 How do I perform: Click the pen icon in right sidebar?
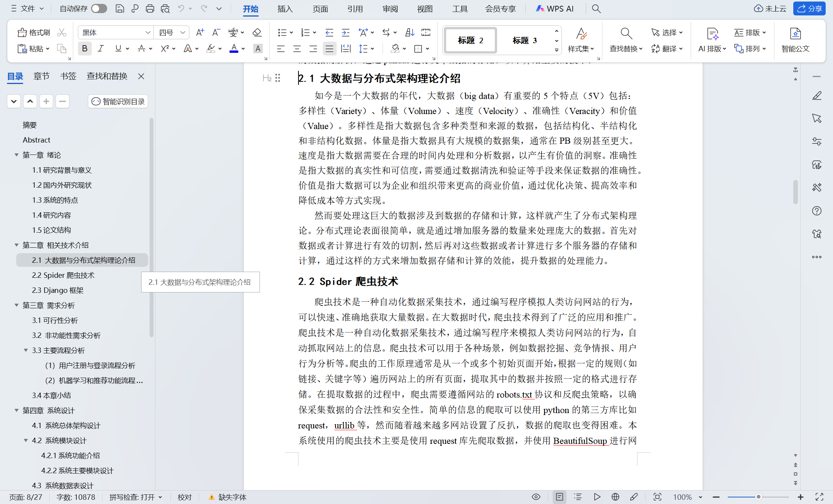click(816, 96)
